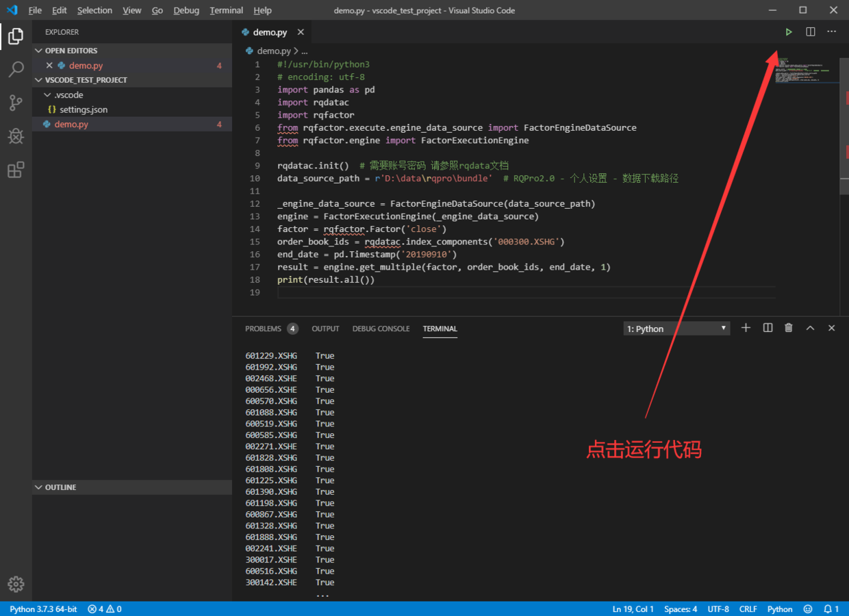Image resolution: width=849 pixels, height=616 pixels.
Task: Open the Search view in activity bar
Action: [16, 69]
